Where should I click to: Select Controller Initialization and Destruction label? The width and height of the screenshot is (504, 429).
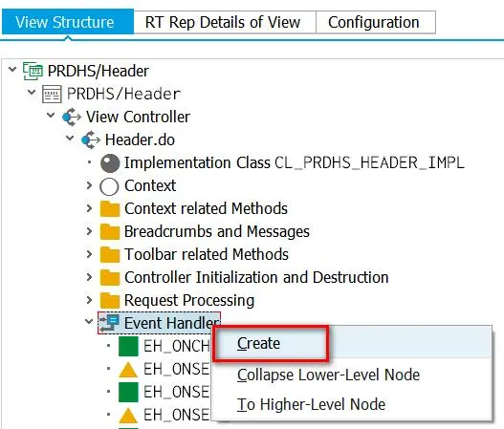point(256,277)
